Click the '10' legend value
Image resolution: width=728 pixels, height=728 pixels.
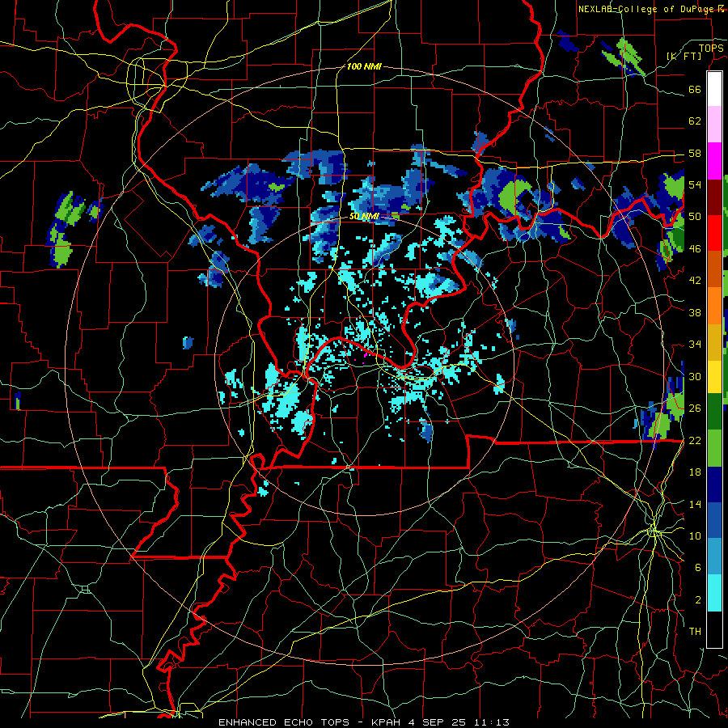[x=695, y=535]
